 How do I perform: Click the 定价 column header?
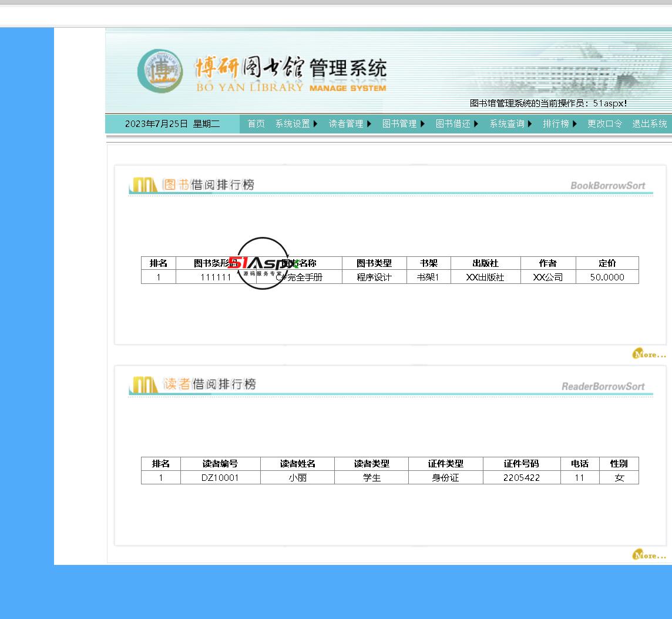(x=607, y=263)
